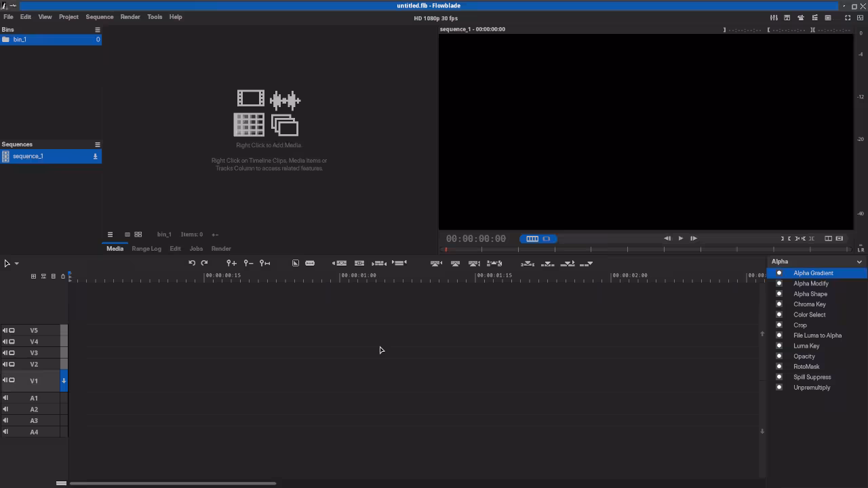Switch to the Range Log tab

pyautogui.click(x=146, y=249)
